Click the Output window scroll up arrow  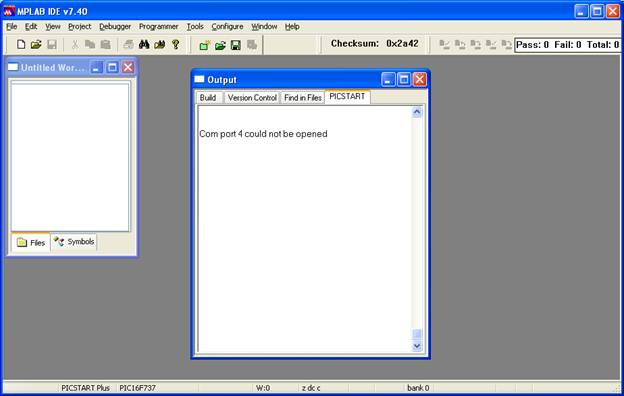coord(417,112)
